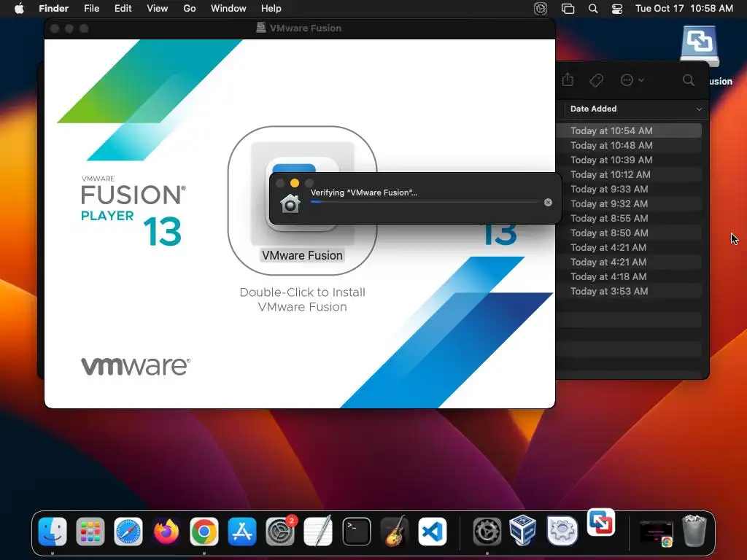Image resolution: width=747 pixels, height=560 pixels.
Task: Launch Terminal from the Dock
Action: 356,531
